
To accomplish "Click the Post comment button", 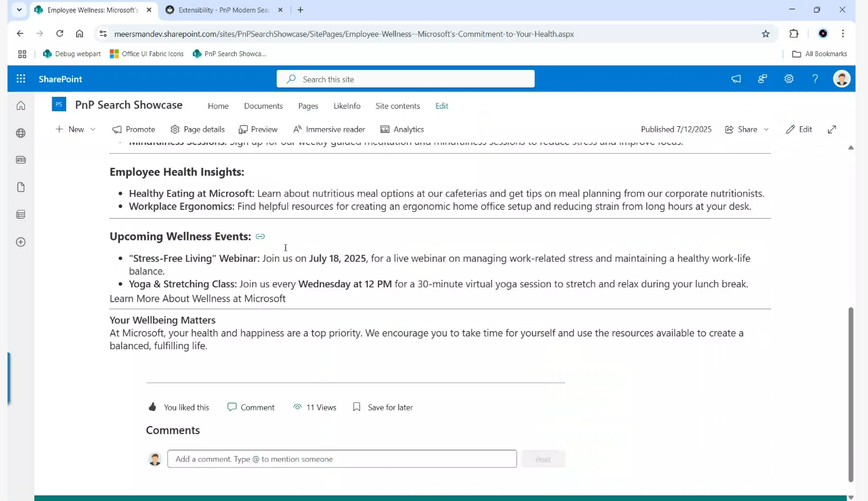I will (543, 459).
